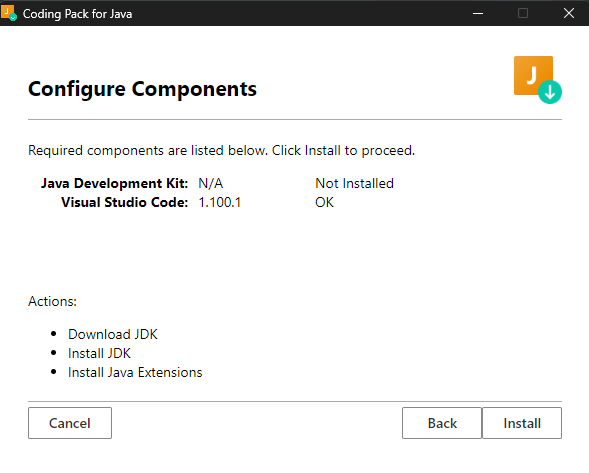
Task: Click the 'Not Installed' status text
Action: [354, 183]
